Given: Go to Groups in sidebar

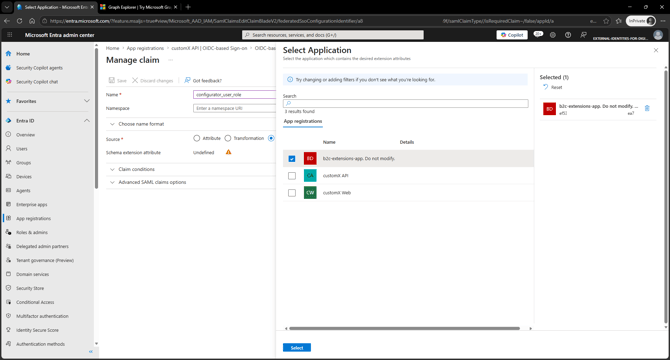Looking at the screenshot, I should [24, 163].
